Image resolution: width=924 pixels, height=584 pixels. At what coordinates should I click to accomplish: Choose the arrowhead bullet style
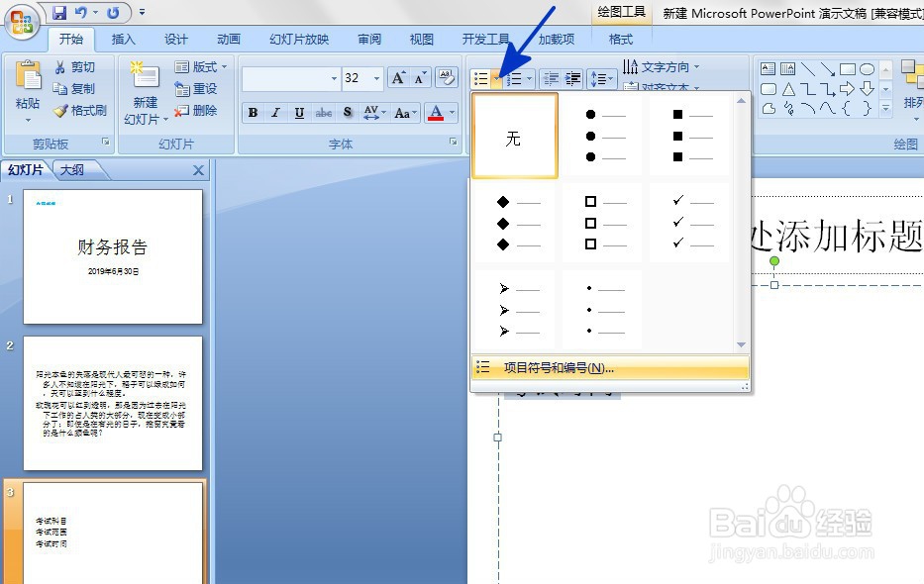514,310
